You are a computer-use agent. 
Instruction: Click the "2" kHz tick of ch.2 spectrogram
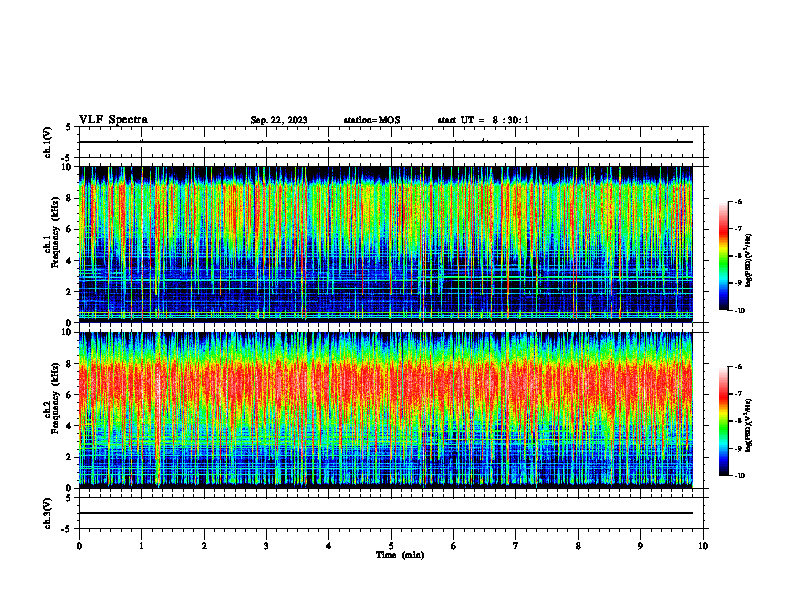point(70,457)
